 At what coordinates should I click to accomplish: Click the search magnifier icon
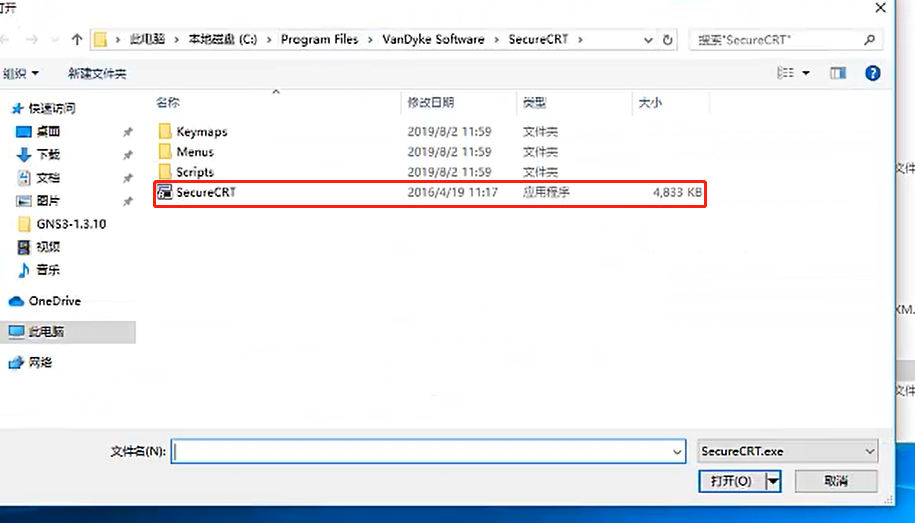[x=869, y=40]
